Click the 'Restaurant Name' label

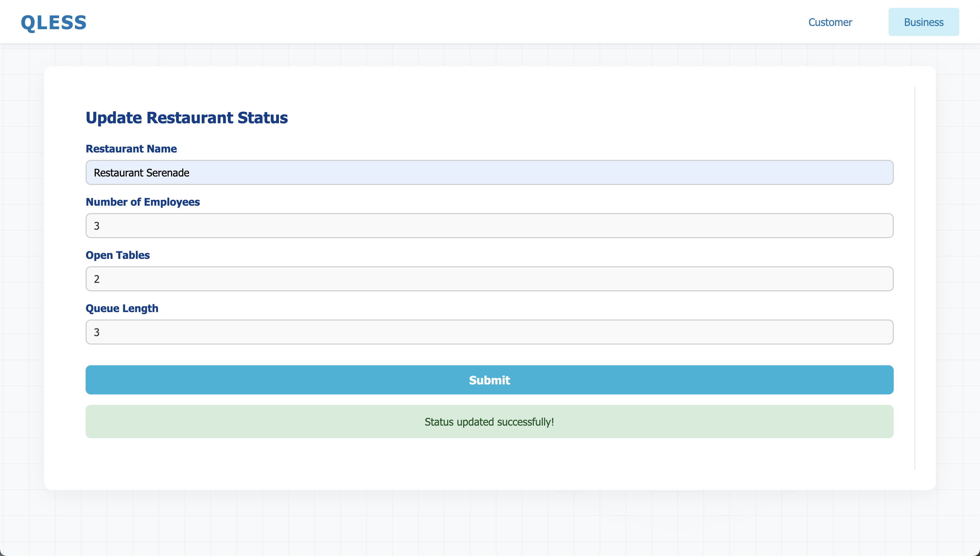(x=131, y=149)
